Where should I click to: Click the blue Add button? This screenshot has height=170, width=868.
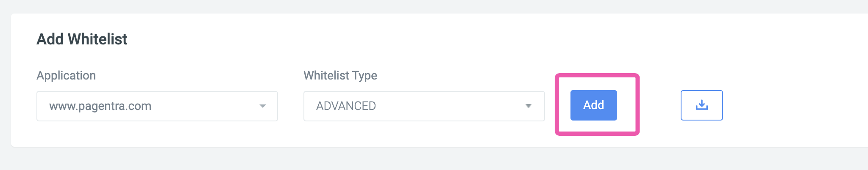pyautogui.click(x=593, y=105)
